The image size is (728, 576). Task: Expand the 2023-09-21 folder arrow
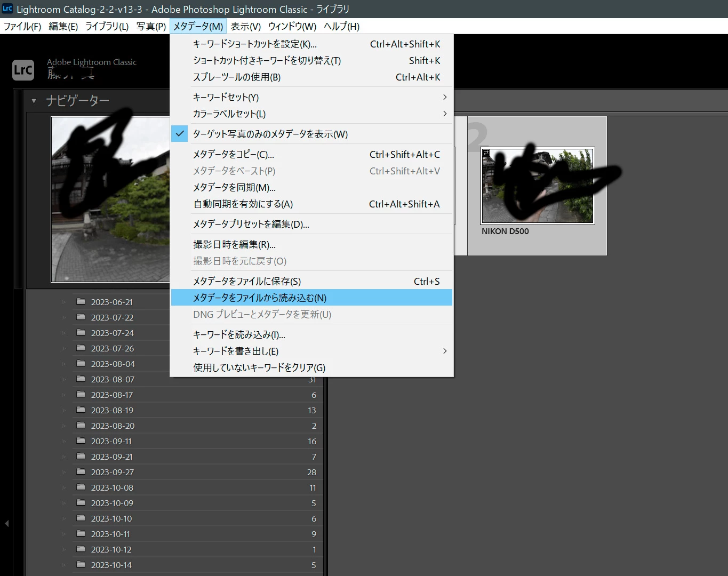click(63, 457)
